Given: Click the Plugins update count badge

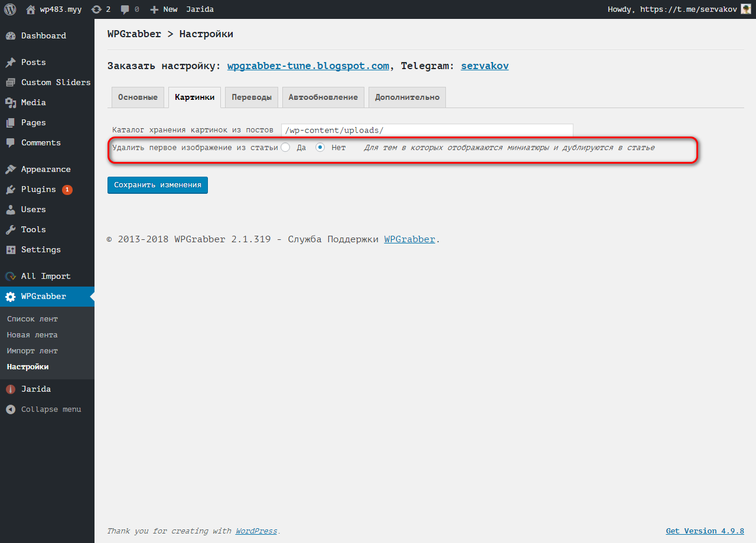Looking at the screenshot, I should coord(67,190).
